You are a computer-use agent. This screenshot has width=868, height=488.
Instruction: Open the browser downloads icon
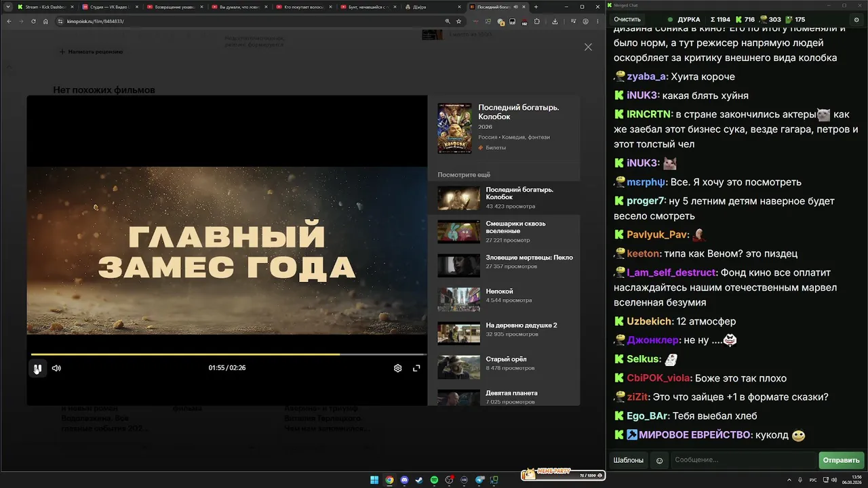click(555, 21)
